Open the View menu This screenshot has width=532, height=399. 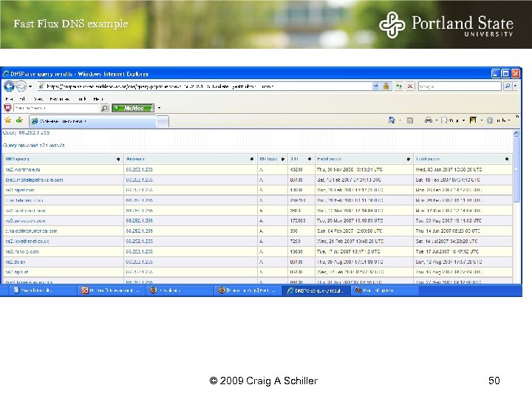click(38, 99)
